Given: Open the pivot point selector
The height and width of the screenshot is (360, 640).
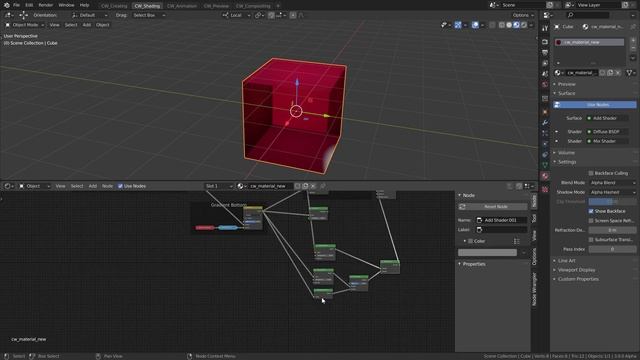Looking at the screenshot, I should click(259, 15).
